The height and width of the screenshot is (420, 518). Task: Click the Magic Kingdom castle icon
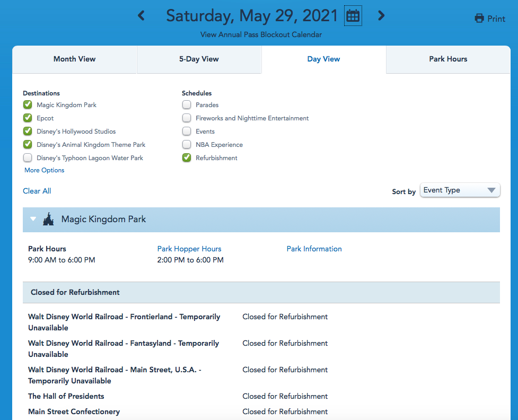[48, 220]
